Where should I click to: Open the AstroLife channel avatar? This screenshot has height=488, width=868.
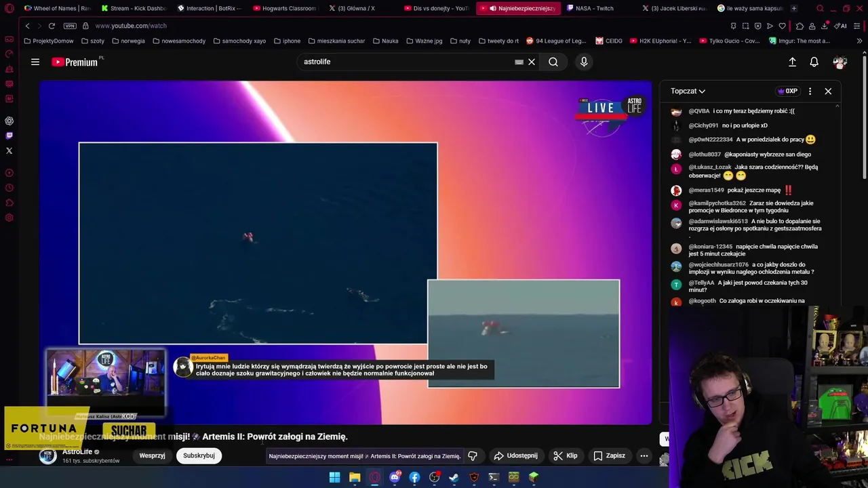click(x=47, y=456)
